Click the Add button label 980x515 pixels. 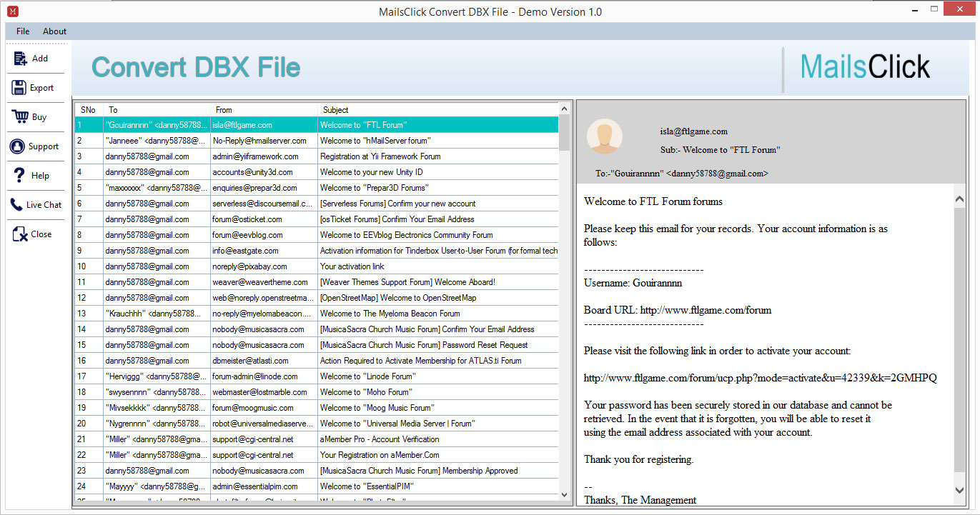[x=40, y=59]
